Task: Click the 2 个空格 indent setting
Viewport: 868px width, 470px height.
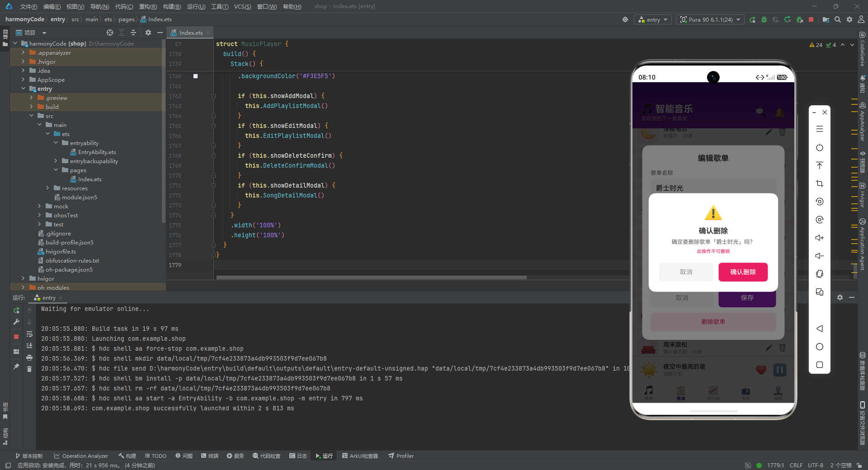Action: coord(841,465)
